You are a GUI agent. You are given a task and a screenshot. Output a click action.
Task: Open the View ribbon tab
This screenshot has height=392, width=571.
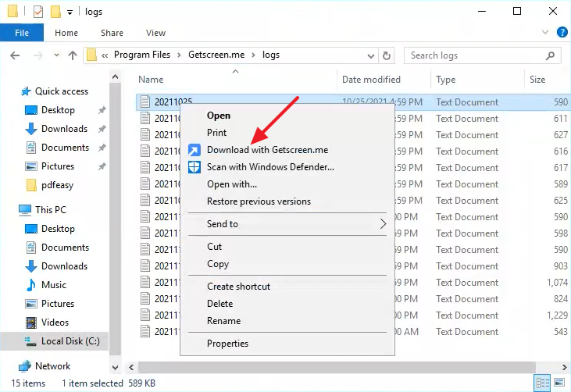point(155,33)
